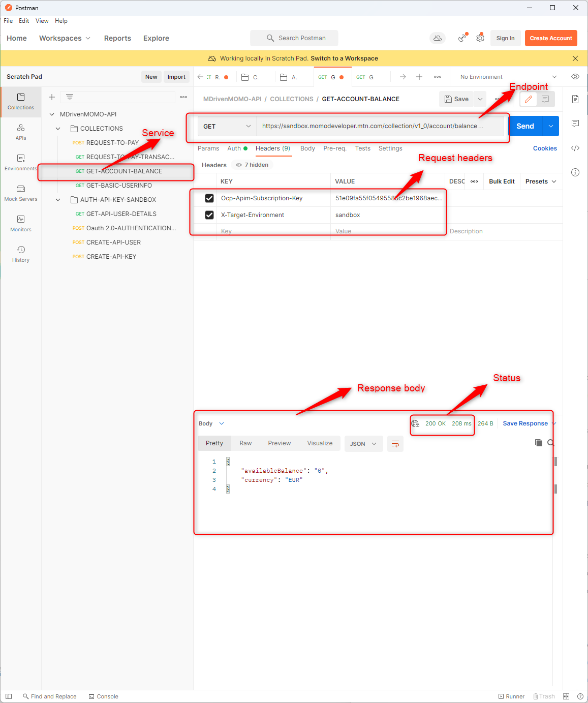Click the Cookies link

pyautogui.click(x=545, y=148)
